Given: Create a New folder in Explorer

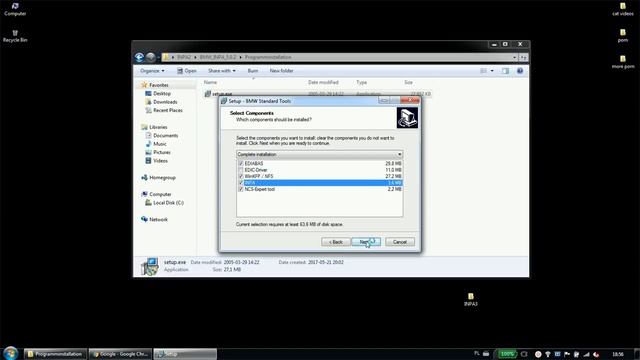Looking at the screenshot, I should tap(281, 71).
